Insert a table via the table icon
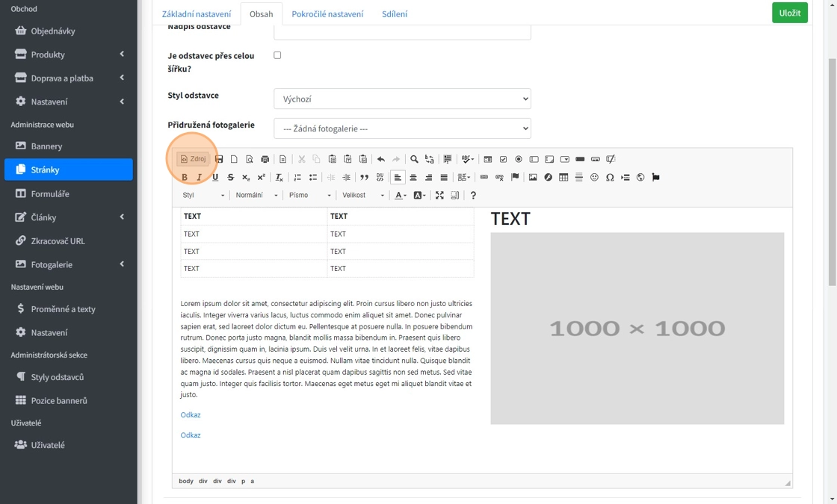 (x=563, y=178)
